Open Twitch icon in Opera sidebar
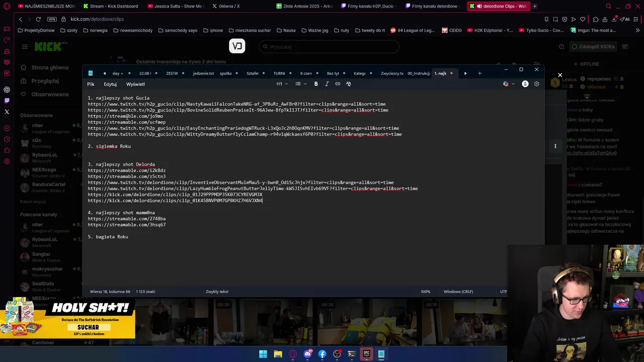Screen dimensions: 644x362 7,101
